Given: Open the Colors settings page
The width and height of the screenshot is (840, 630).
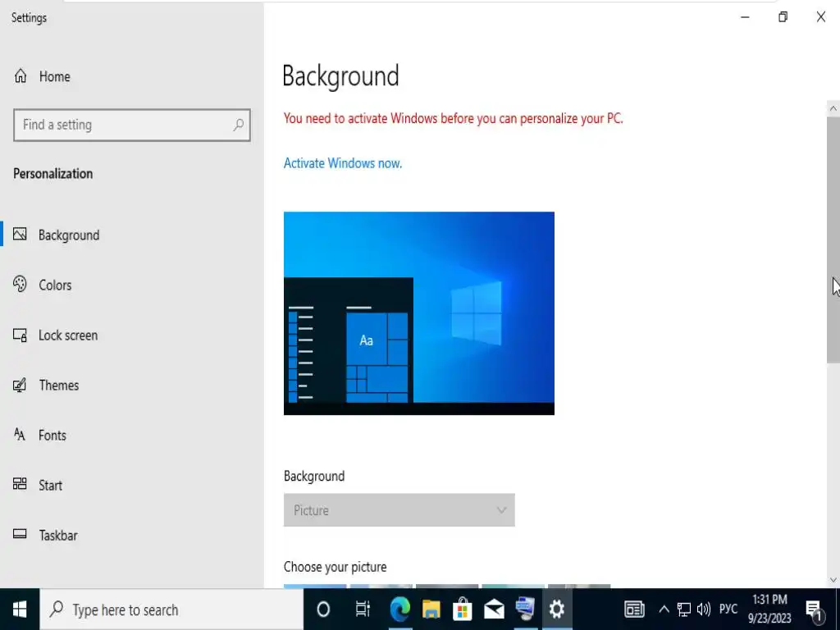Looking at the screenshot, I should [132, 285].
